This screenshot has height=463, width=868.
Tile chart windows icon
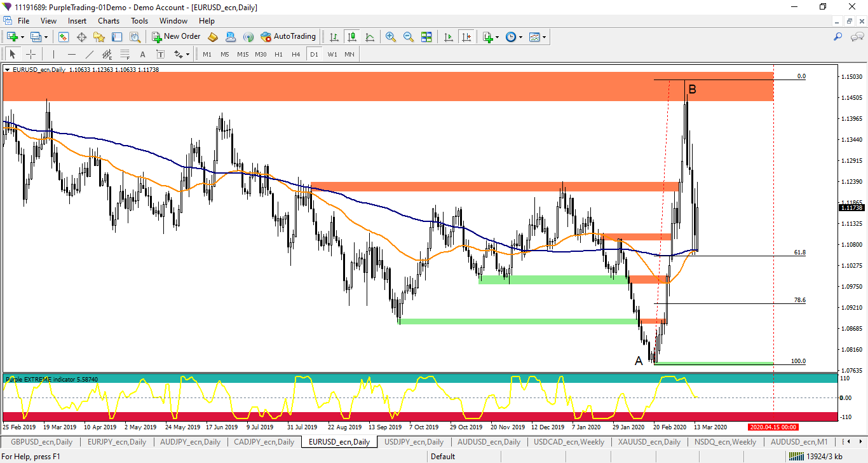(426, 37)
